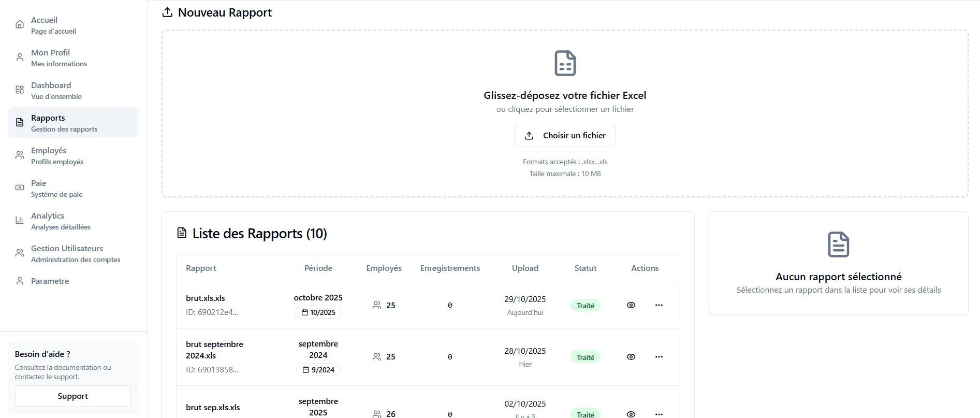980x418 pixels.
Task: View the brut.xls.xls report eye icon
Action: 631,305
